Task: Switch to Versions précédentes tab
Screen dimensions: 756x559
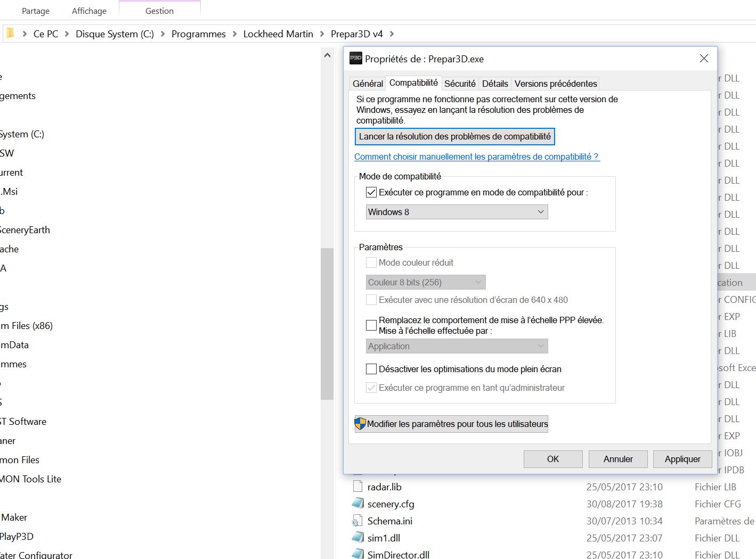Action: (x=556, y=84)
